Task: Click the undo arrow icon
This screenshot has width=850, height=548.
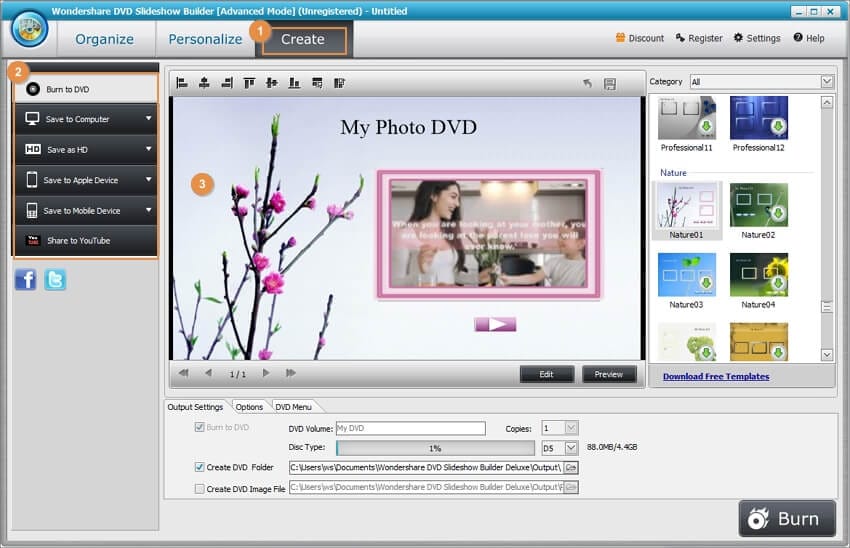Action: (x=587, y=83)
